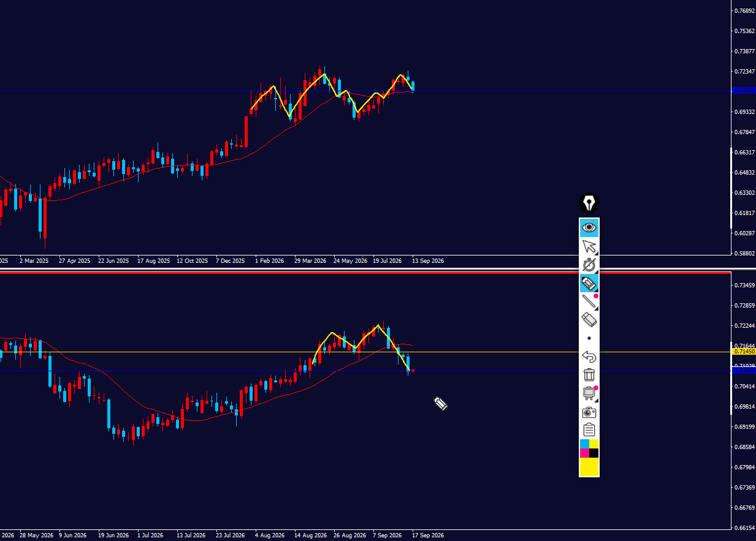
Task: Select the stopwatch timer tool
Action: pos(589,265)
